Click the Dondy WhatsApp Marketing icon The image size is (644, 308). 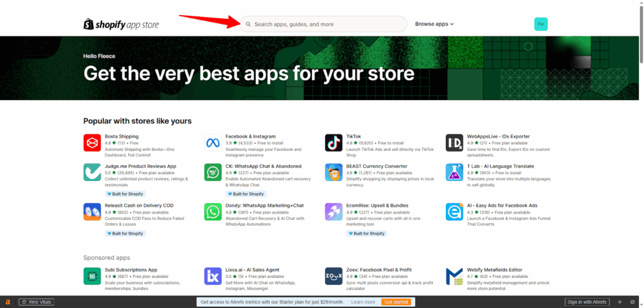pos(213,211)
